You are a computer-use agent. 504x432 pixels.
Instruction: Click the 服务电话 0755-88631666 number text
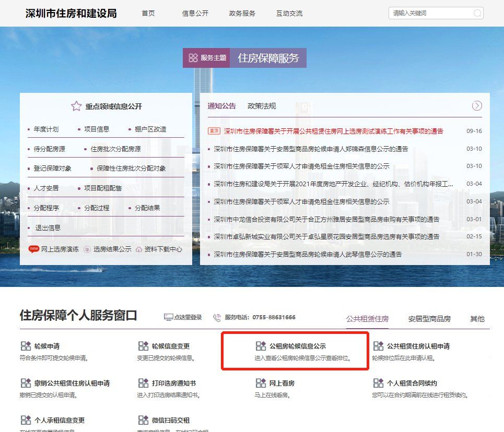[274, 317]
